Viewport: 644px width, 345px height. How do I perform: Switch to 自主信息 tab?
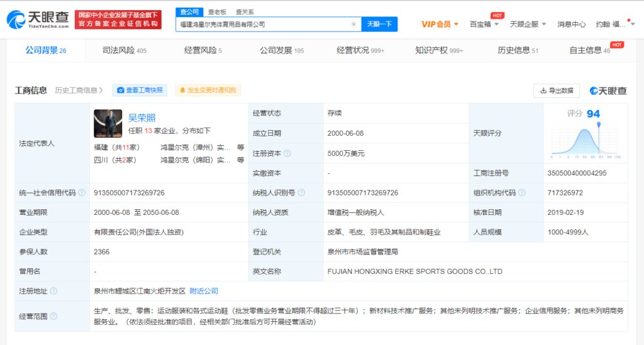coord(589,50)
